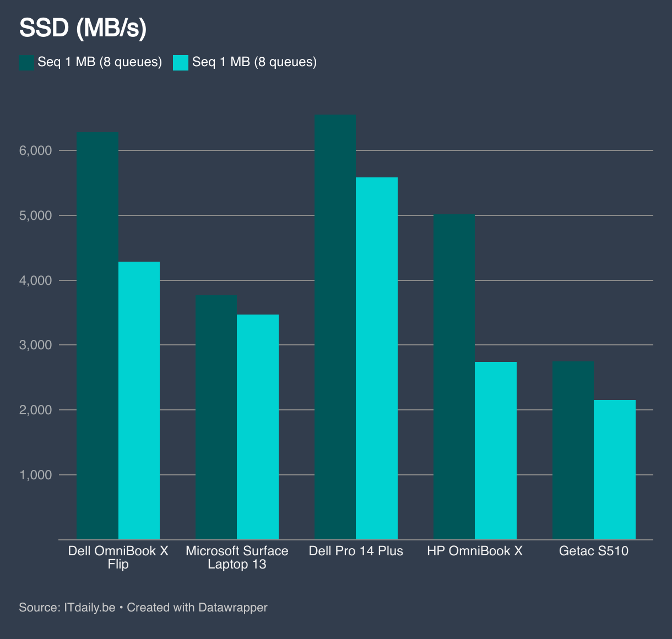The width and height of the screenshot is (672, 639).
Task: Click the SSD (MB/s) chart title
Action: click(x=83, y=29)
